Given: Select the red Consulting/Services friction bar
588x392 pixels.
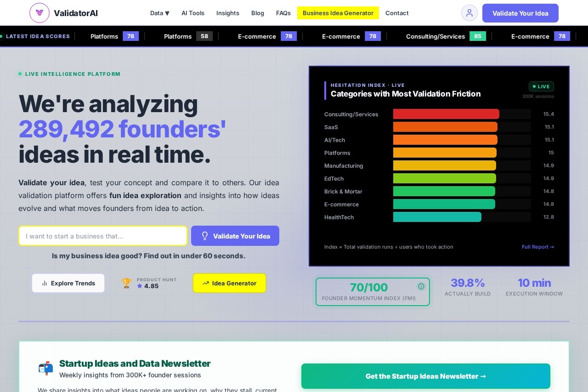Looking at the screenshot, I should tap(446, 114).
